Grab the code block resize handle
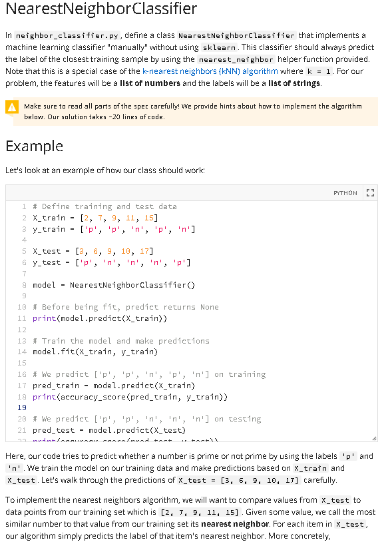Viewport: 392px width, 546px height. click(374, 438)
